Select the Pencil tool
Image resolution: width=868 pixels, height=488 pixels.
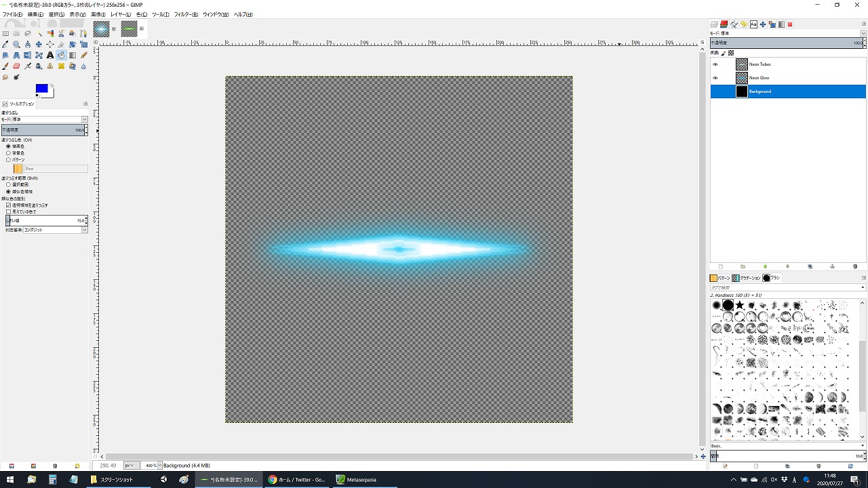click(x=83, y=55)
